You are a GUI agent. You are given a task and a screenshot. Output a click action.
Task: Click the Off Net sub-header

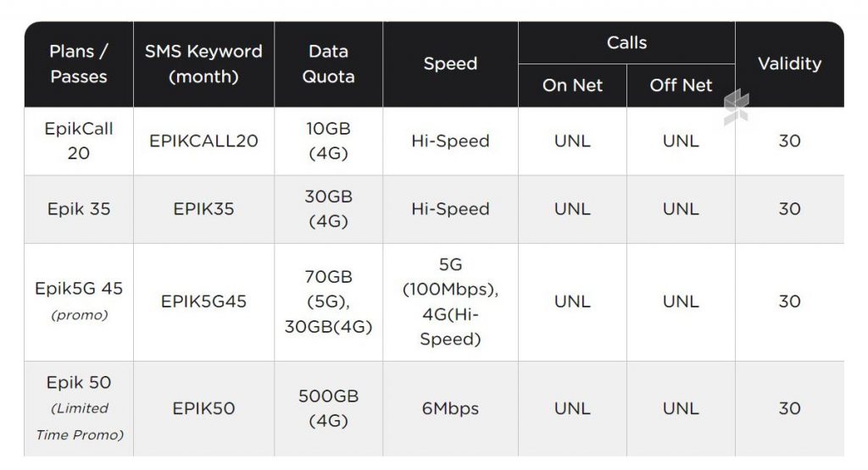click(x=681, y=86)
